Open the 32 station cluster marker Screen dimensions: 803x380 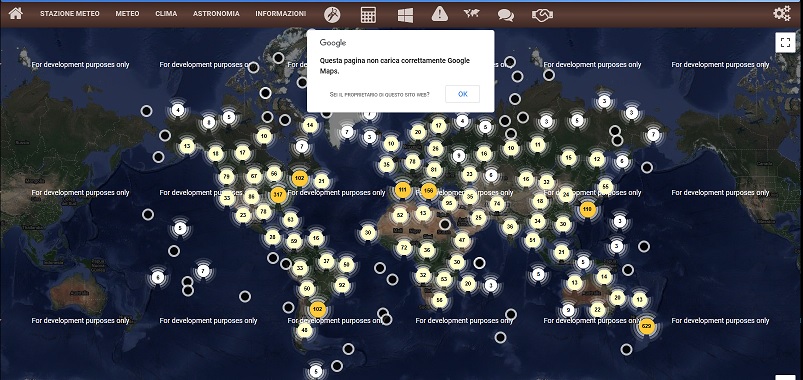422,275
